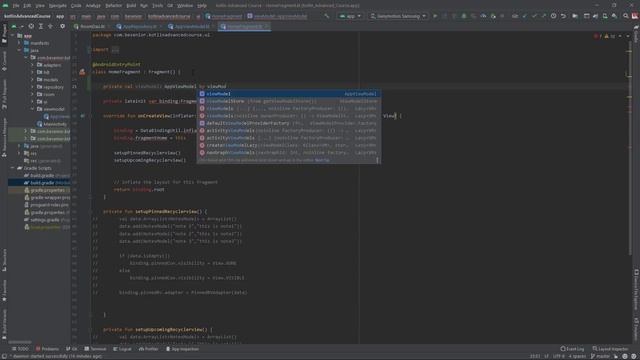The image size is (640, 360).
Task: Click Collapse All icon in Project panel
Action: (51, 26)
